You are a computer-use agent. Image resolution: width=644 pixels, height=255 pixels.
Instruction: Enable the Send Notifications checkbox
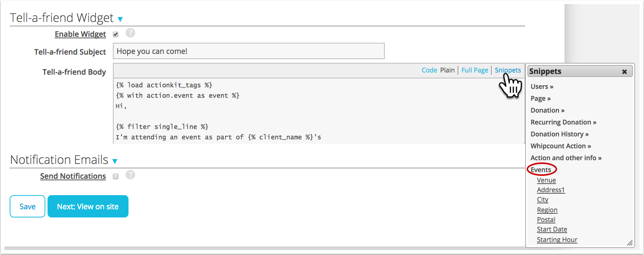tap(116, 177)
